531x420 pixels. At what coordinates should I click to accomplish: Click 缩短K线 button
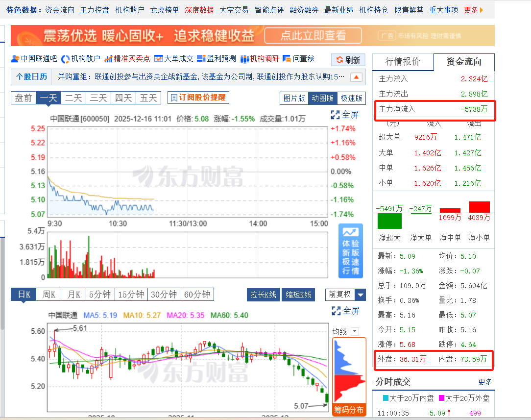(x=298, y=295)
